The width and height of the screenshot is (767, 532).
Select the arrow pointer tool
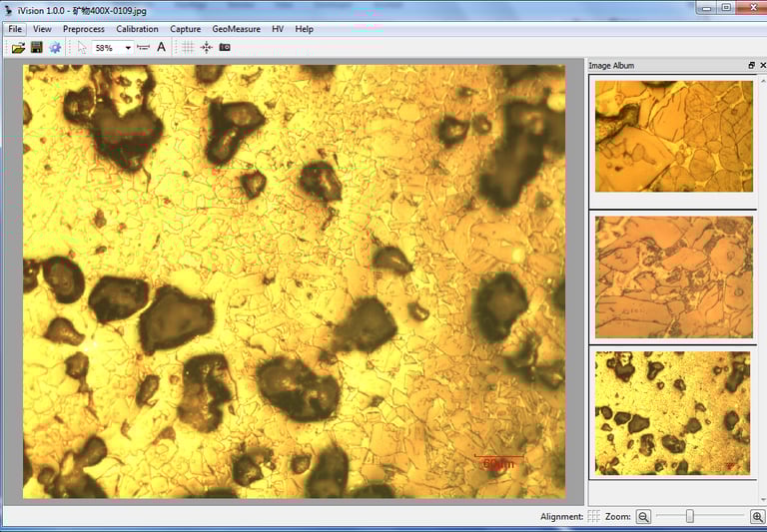82,48
